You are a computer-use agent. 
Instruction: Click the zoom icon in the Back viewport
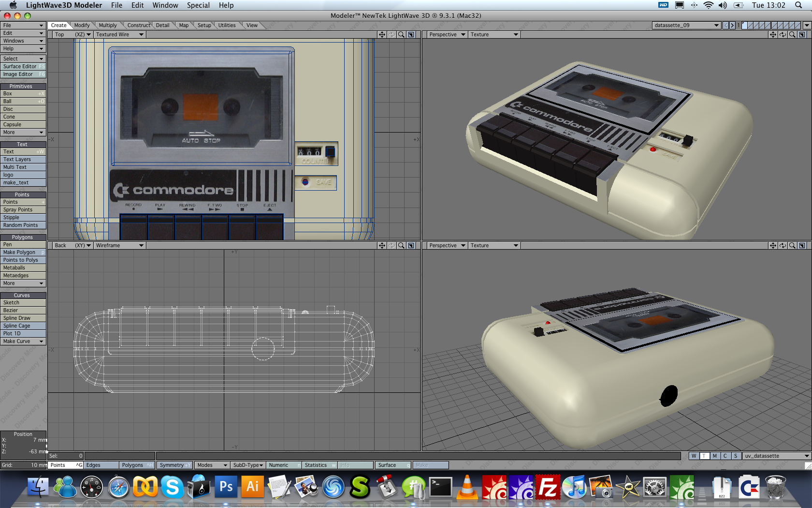[x=401, y=245]
